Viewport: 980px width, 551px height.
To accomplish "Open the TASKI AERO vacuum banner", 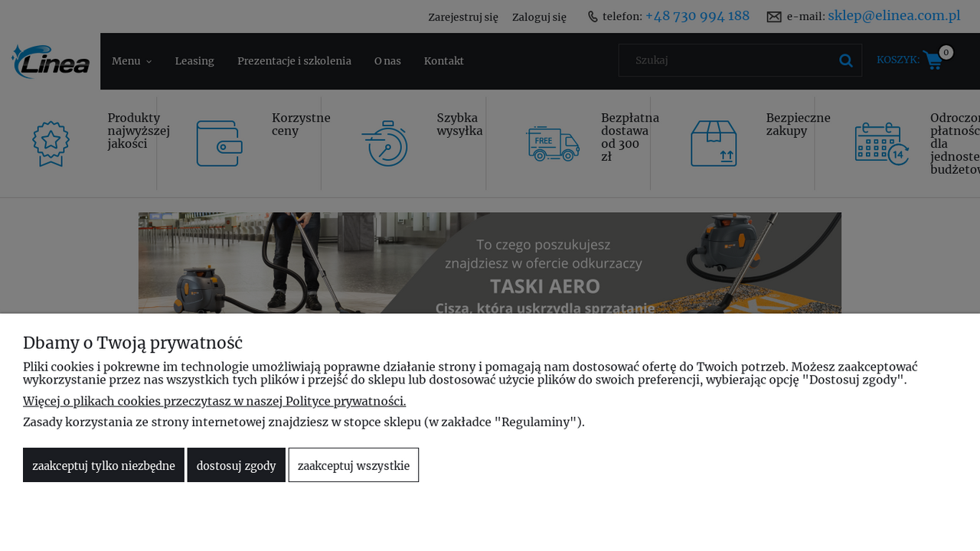I will (x=490, y=263).
